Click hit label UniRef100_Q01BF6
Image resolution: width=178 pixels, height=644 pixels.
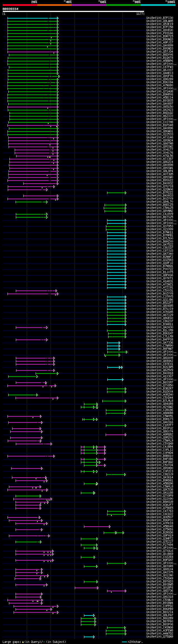[160, 588]
